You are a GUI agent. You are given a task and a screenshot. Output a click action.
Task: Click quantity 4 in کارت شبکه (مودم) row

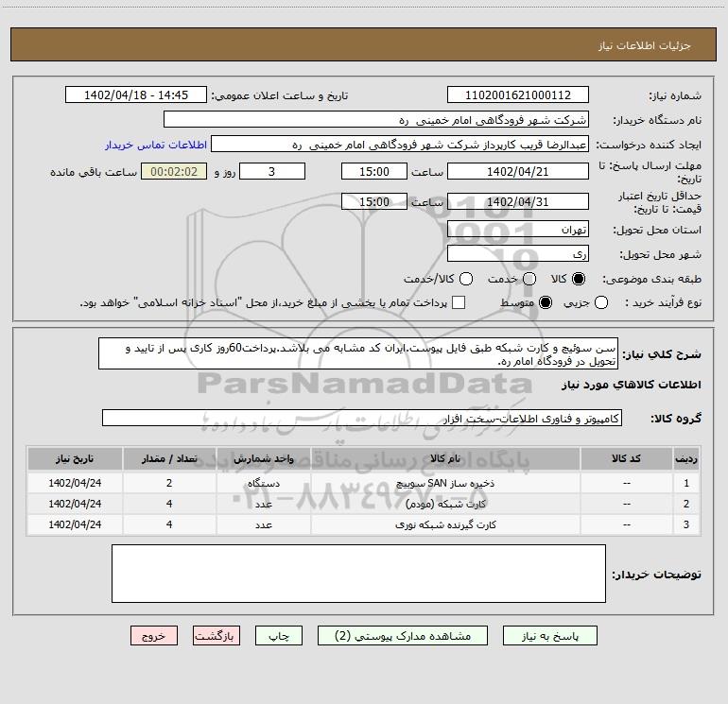[169, 504]
